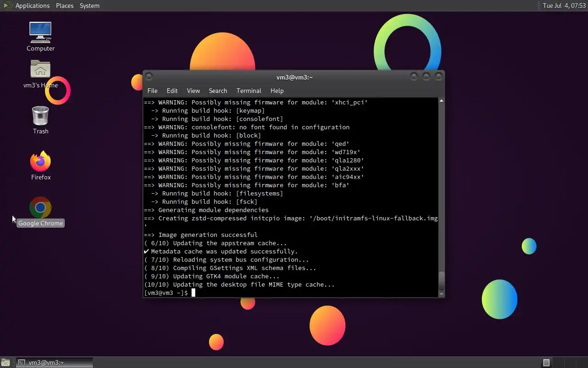Image resolution: width=588 pixels, height=368 pixels.
Task: Click the terminal scrollbar thumb
Action: click(441, 281)
